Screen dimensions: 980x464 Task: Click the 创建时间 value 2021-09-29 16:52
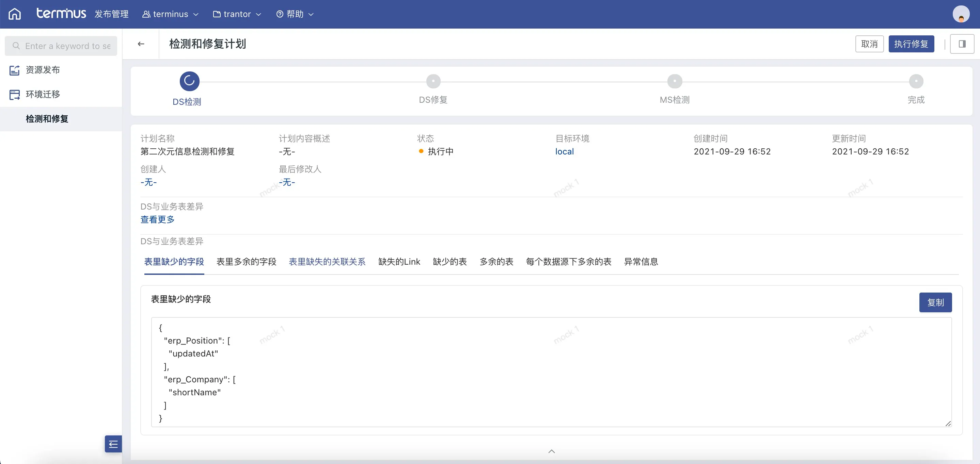pyautogui.click(x=732, y=152)
